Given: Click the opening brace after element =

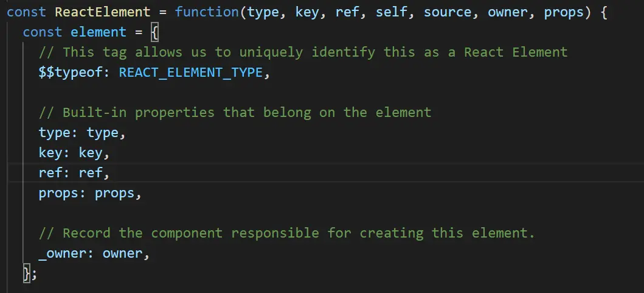Looking at the screenshot, I should (154, 32).
